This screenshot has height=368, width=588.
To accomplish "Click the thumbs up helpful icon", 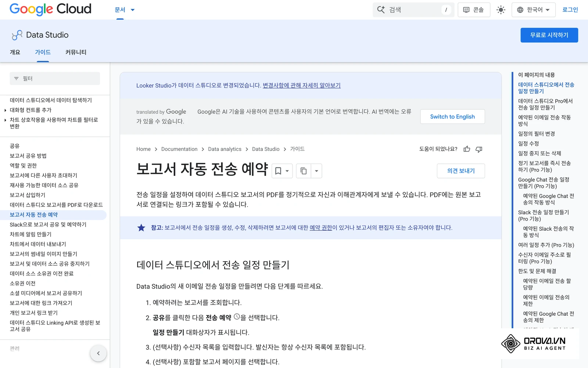I will [467, 149].
